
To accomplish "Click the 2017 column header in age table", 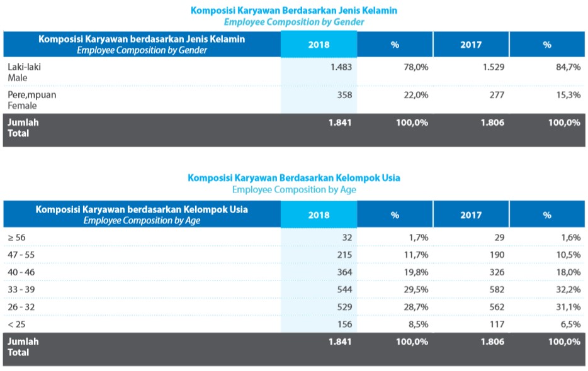I will point(470,215).
